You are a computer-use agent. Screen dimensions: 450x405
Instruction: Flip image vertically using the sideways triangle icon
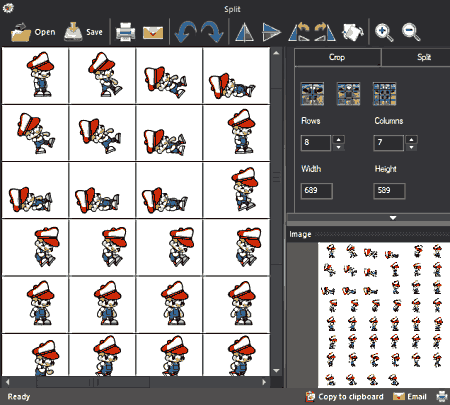(x=271, y=32)
